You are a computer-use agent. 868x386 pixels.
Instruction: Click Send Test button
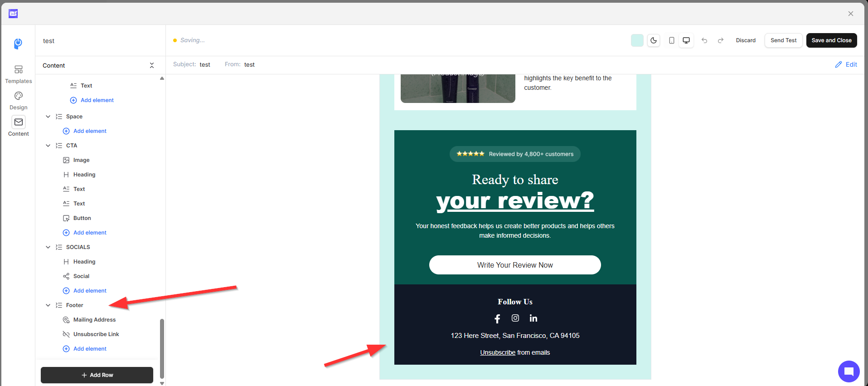pos(784,40)
